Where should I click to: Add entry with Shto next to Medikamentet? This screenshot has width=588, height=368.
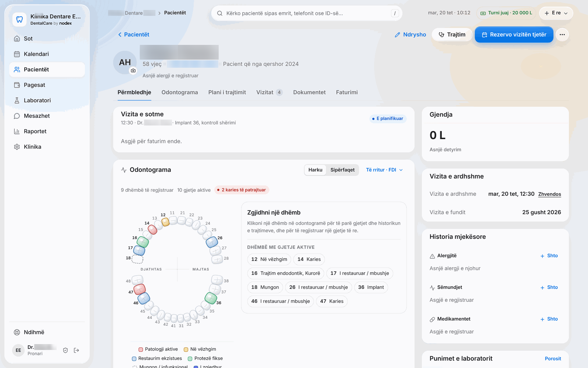point(549,319)
